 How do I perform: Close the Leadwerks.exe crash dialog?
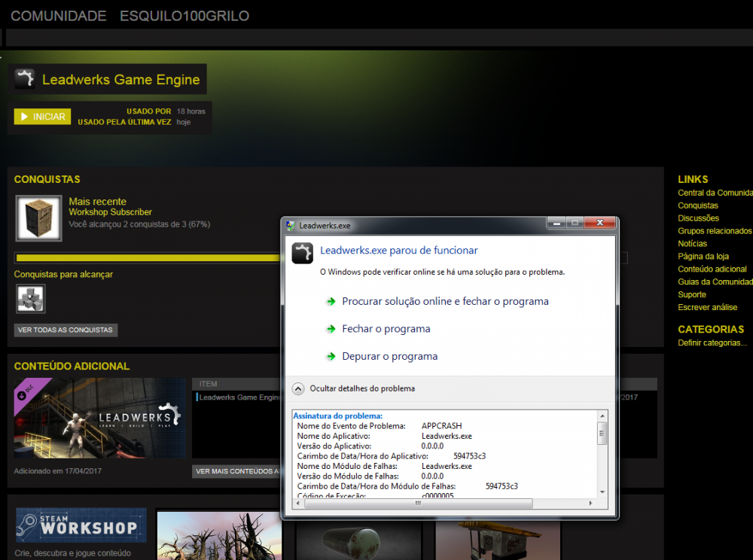click(x=599, y=223)
